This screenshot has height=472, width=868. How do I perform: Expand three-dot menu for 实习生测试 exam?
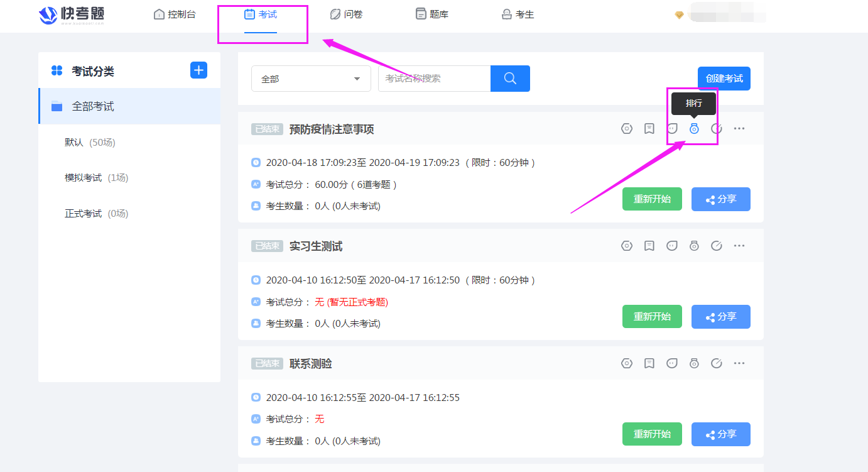(x=739, y=246)
